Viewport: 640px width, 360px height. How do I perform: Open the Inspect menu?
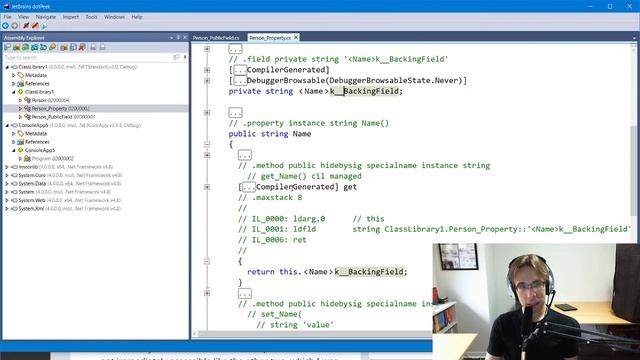tap(71, 17)
